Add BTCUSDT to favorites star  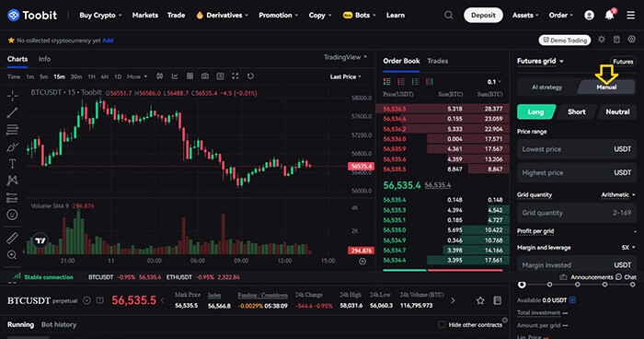(x=480, y=300)
